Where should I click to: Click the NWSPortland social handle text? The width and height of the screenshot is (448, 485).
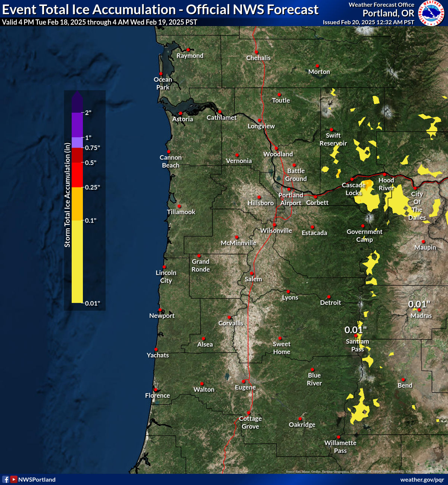pos(37,479)
